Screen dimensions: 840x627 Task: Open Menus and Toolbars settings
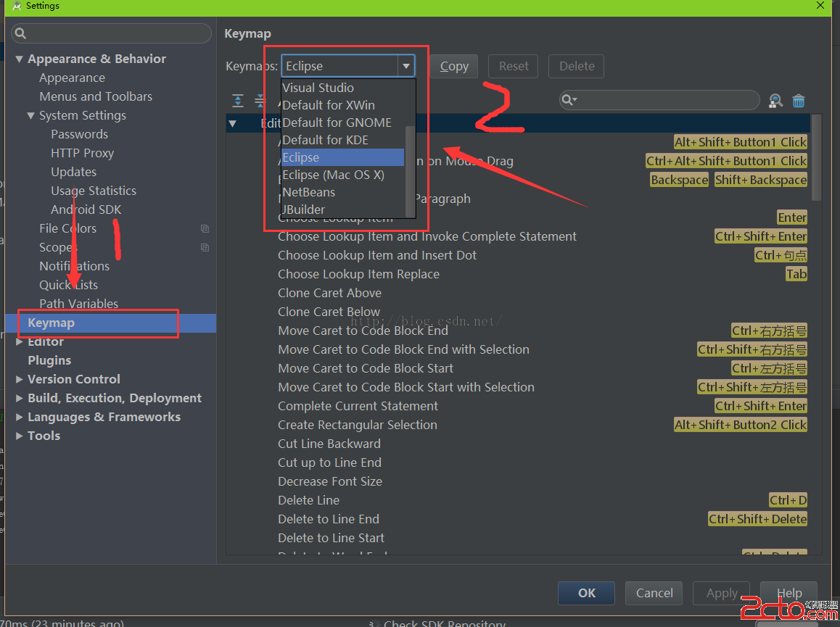tap(96, 97)
